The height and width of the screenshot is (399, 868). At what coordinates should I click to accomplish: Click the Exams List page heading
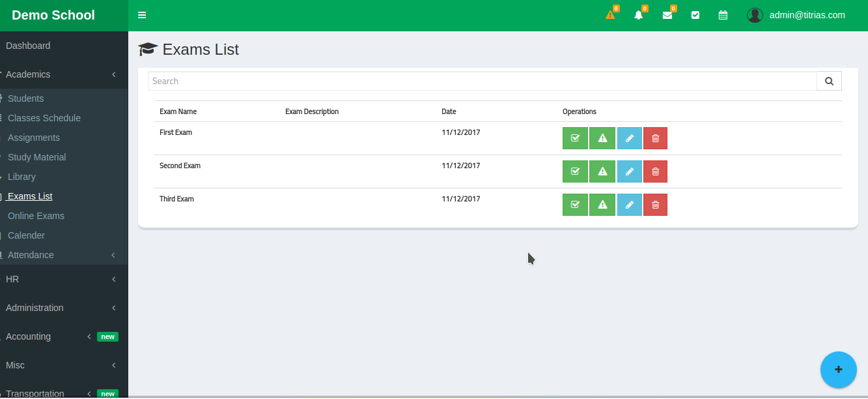tap(201, 50)
